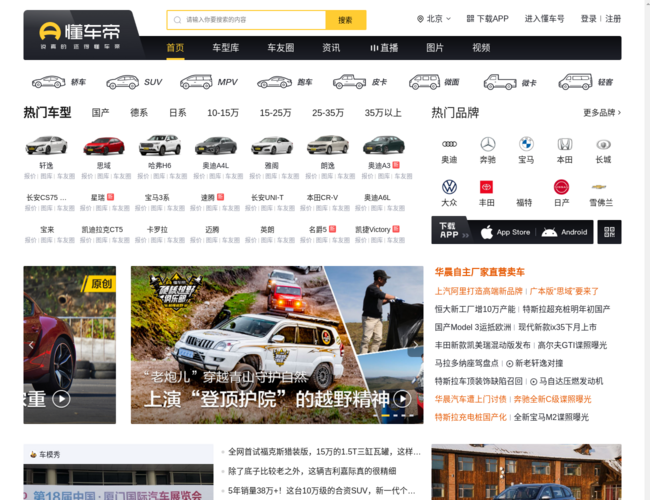This screenshot has width=650, height=500.
Task: Select the 轻客 light bus icon
Action: coord(575,82)
